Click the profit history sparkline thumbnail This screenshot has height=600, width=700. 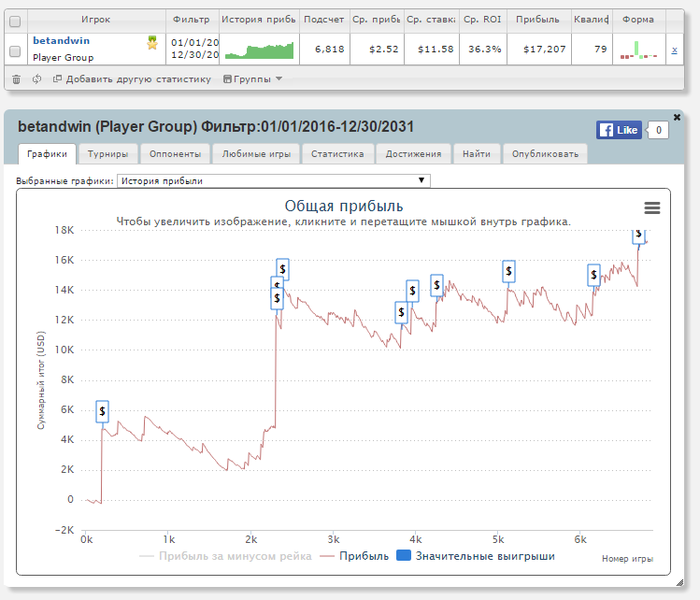click(259, 50)
